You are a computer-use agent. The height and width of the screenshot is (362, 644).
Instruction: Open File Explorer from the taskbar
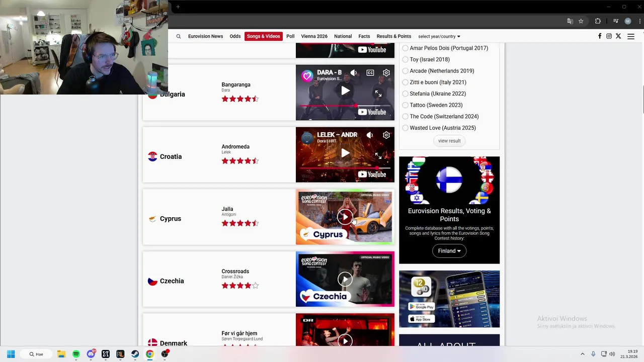(x=61, y=354)
